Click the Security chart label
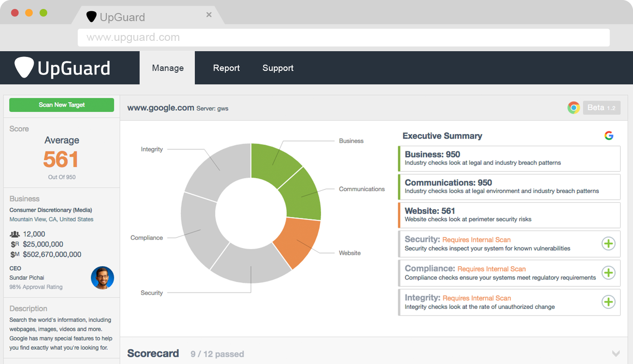This screenshot has height=364, width=633. 152,293
